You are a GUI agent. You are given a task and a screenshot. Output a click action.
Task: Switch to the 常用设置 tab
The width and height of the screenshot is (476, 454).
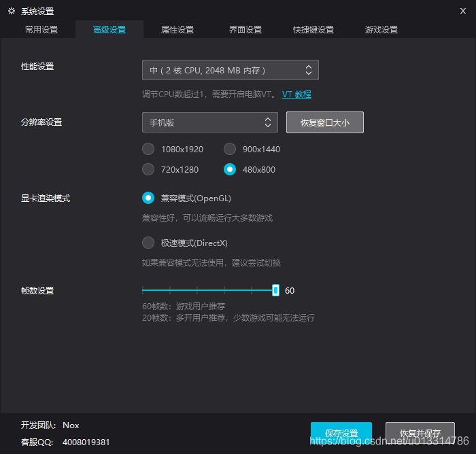pos(41,30)
